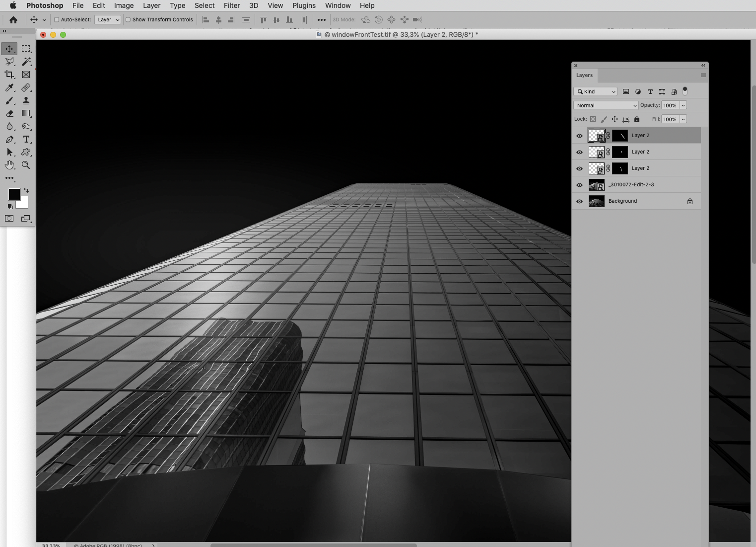
Task: Select the Type tool
Action: click(x=26, y=140)
